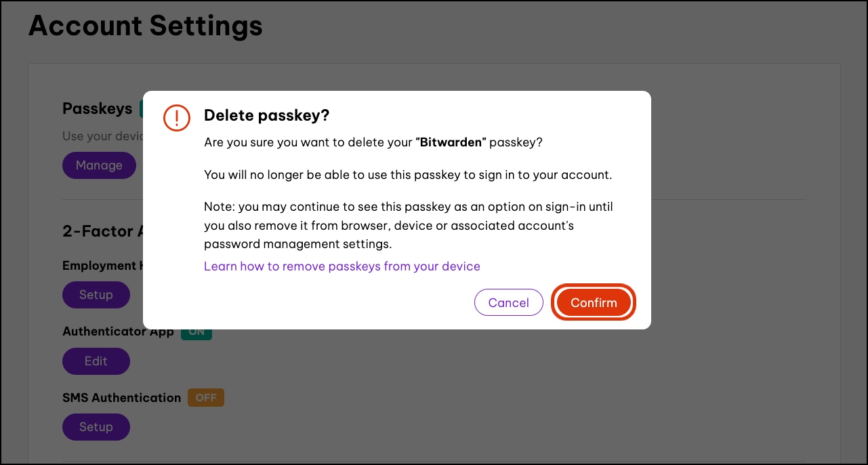Click the Account Settings page heading
This screenshot has width=868, height=465.
(x=145, y=26)
